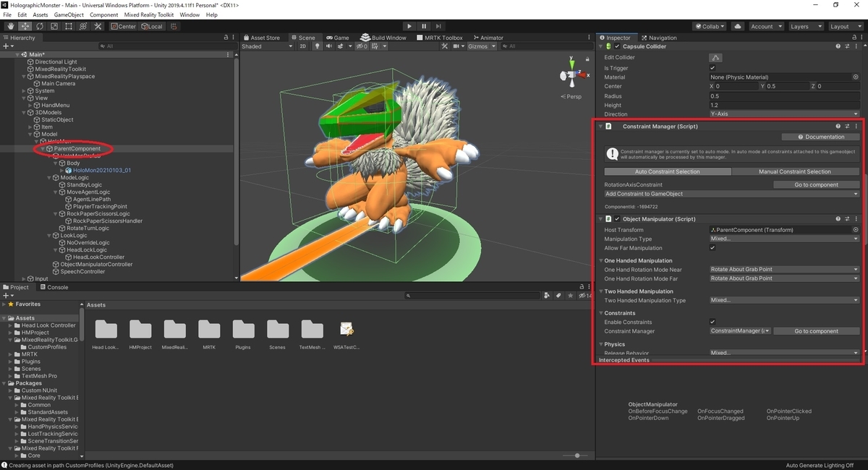Toggle Enable Constraints checkbox
Viewport: 868px width, 470px height.
(x=712, y=322)
